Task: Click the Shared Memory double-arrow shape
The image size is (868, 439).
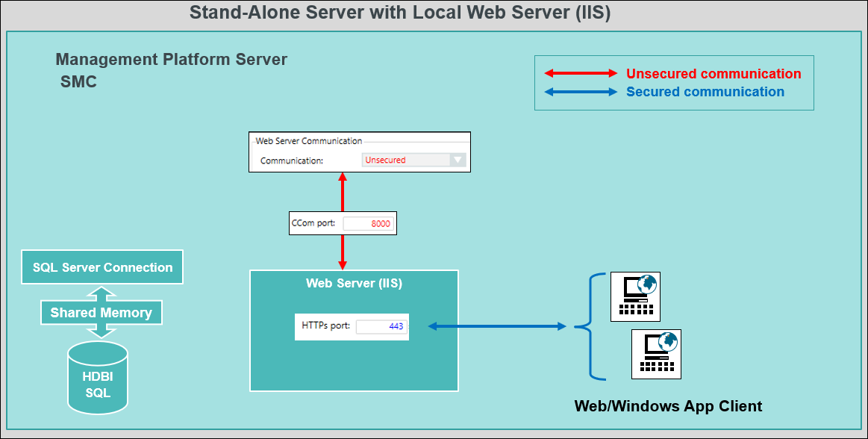Action: (101, 313)
